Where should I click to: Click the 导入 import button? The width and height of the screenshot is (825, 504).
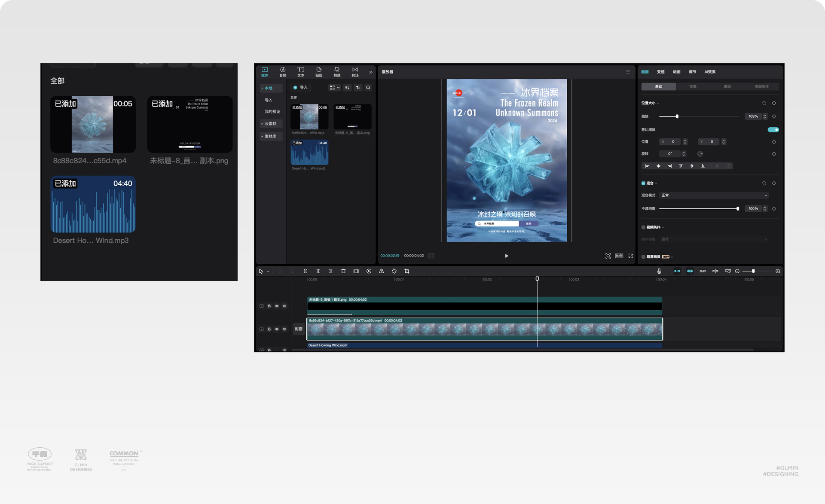pyautogui.click(x=300, y=88)
